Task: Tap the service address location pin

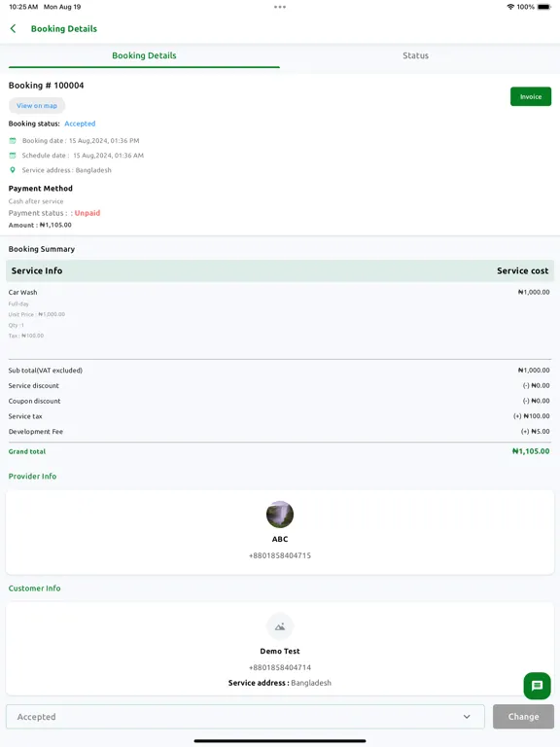Action: point(13,170)
